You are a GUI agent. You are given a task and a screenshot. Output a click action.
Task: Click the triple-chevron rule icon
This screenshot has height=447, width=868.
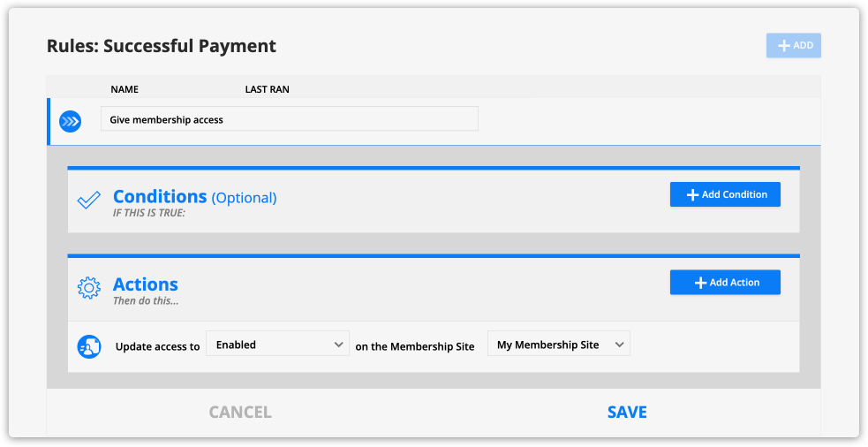tap(70, 121)
